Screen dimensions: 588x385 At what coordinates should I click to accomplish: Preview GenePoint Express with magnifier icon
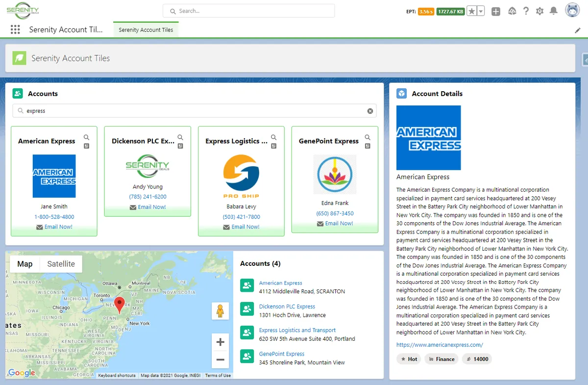(x=367, y=137)
